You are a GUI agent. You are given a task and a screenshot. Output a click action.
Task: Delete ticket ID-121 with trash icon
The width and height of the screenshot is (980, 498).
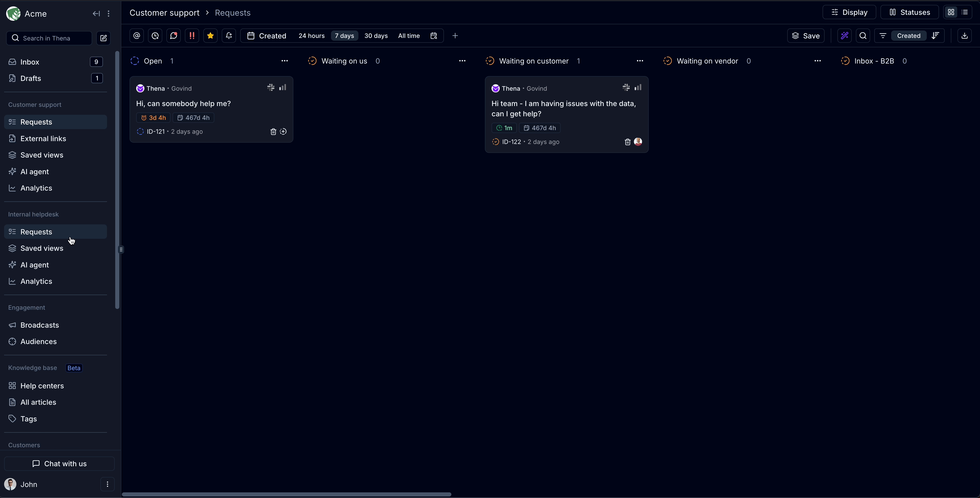(x=273, y=132)
